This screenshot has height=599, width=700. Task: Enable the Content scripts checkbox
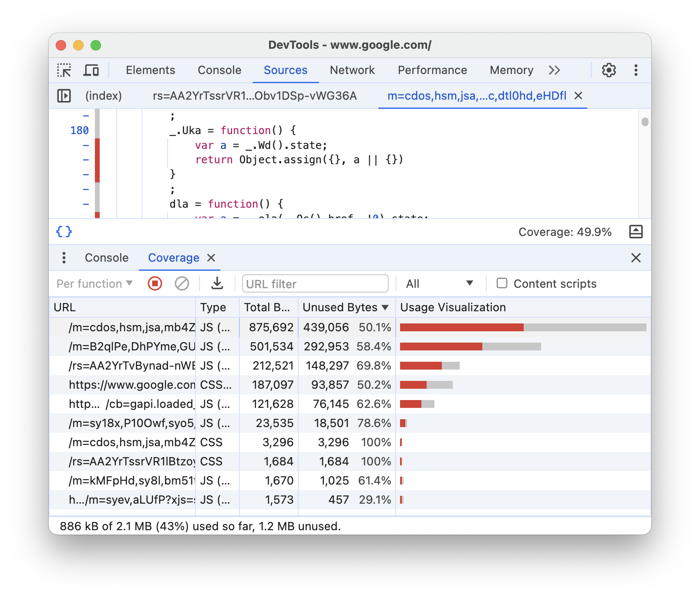[x=502, y=283]
